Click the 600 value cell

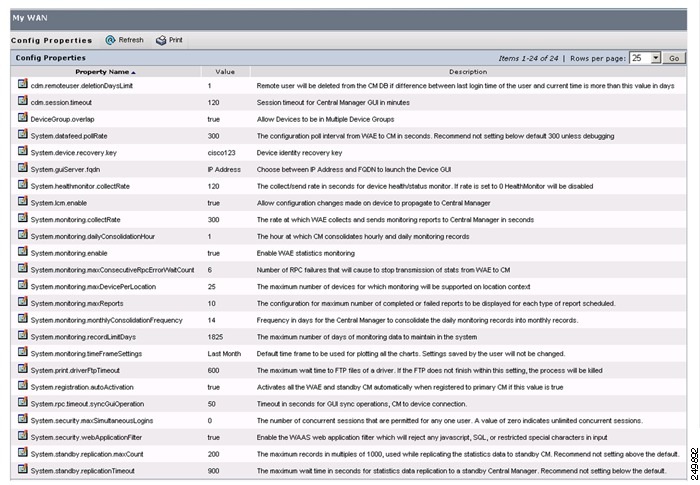213,371
